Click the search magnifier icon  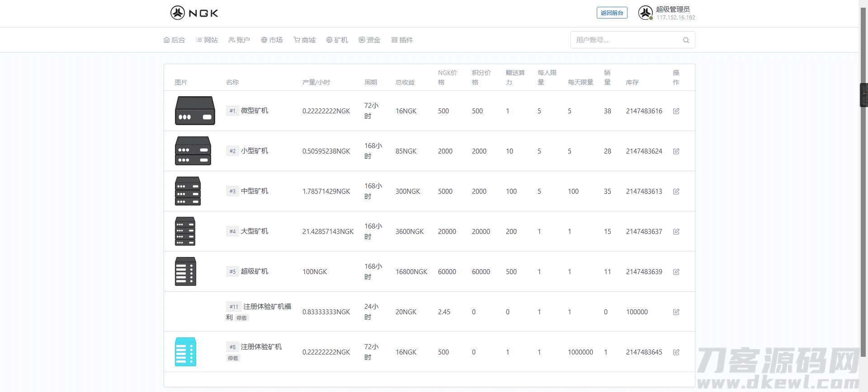point(686,40)
